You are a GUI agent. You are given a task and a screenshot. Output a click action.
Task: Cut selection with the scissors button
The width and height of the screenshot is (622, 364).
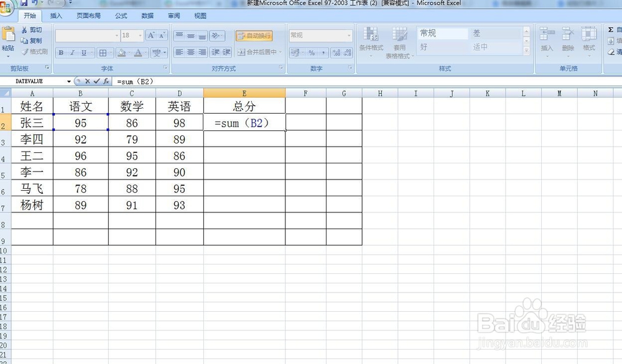click(31, 30)
